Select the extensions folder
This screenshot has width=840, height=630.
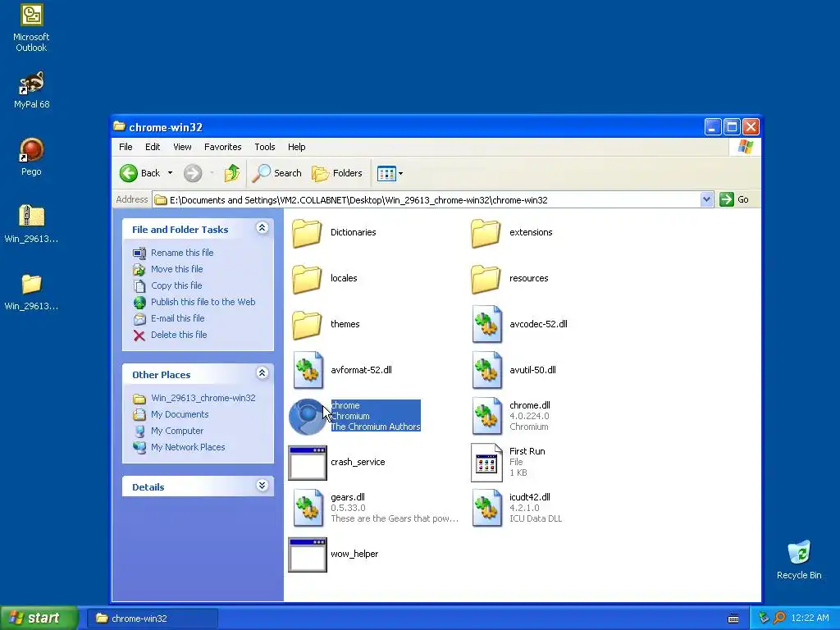tap(512, 232)
